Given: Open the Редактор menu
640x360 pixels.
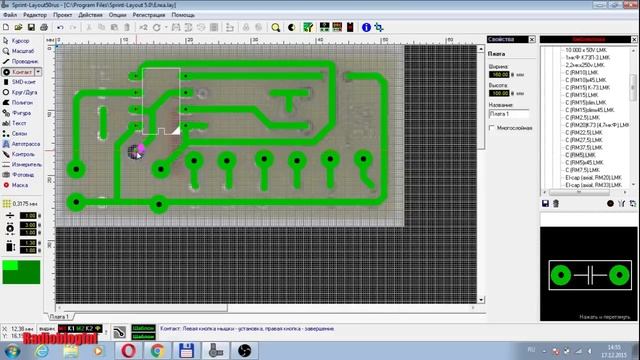Looking at the screenshot, I should [35, 15].
